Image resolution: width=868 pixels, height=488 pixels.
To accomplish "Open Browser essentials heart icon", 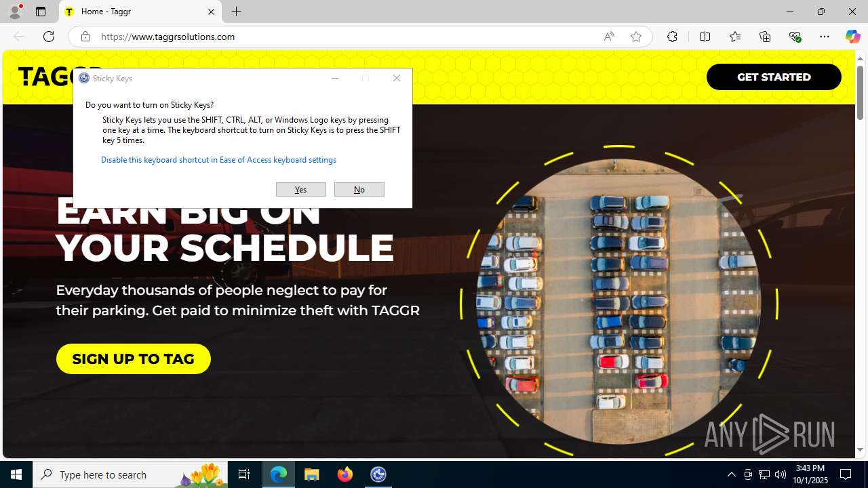I will (x=795, y=37).
